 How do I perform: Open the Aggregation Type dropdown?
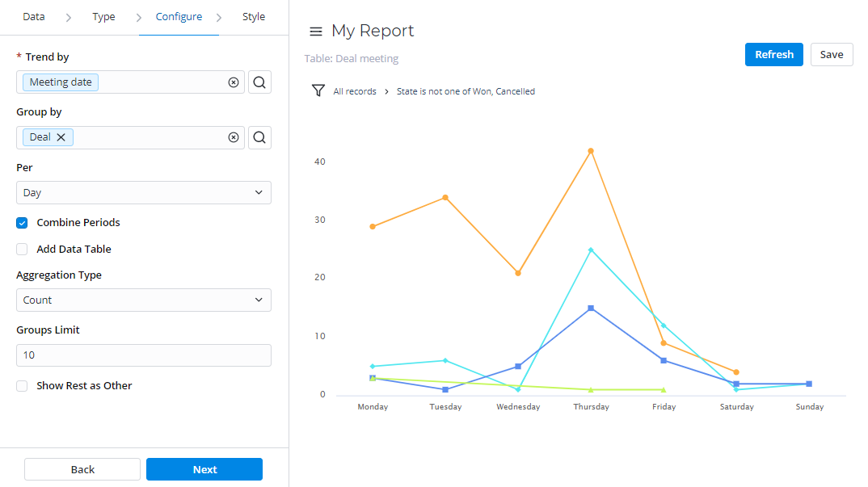[x=143, y=300]
